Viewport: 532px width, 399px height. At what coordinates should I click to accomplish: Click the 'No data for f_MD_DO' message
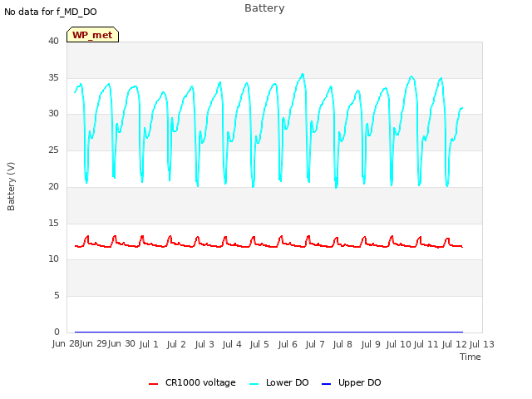coord(51,12)
